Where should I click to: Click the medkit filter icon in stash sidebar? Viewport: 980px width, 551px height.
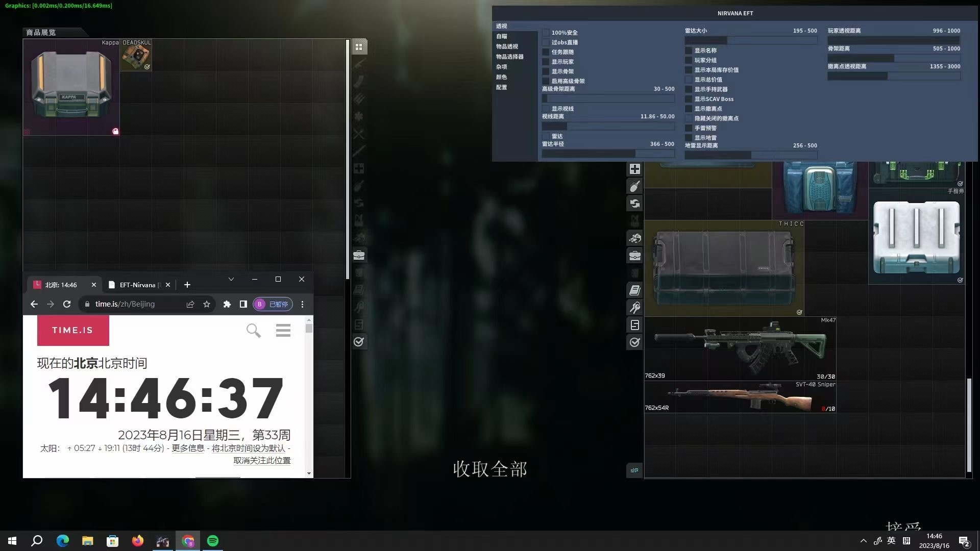pos(634,169)
